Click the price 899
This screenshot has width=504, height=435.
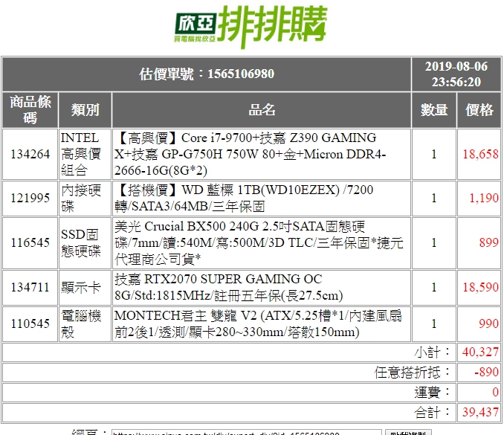point(488,242)
